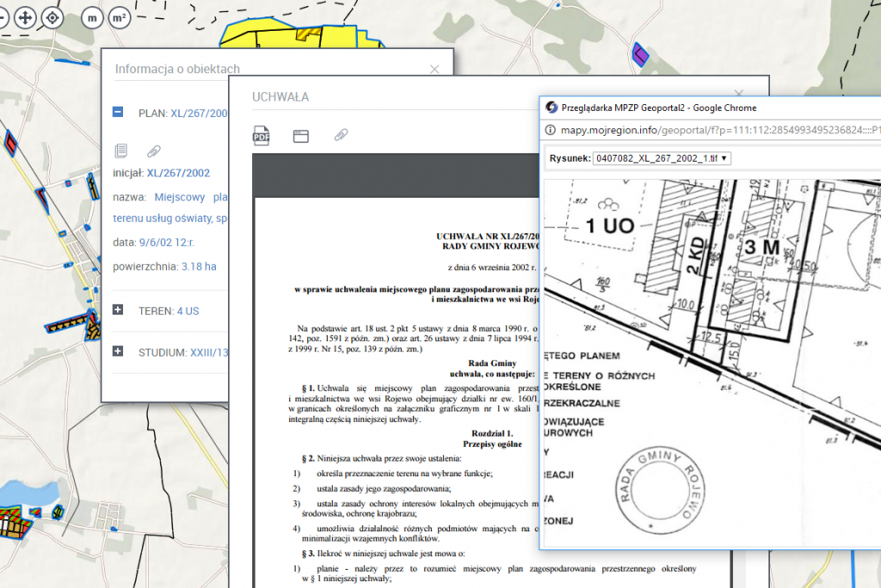Open the PDF version of the Uchwała
881x588 pixels.
261,135
